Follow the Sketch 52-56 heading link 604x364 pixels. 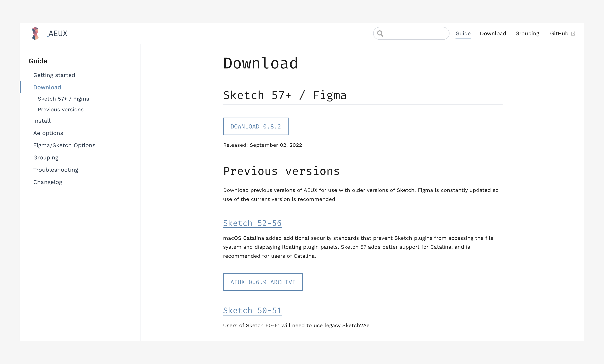[252, 223]
